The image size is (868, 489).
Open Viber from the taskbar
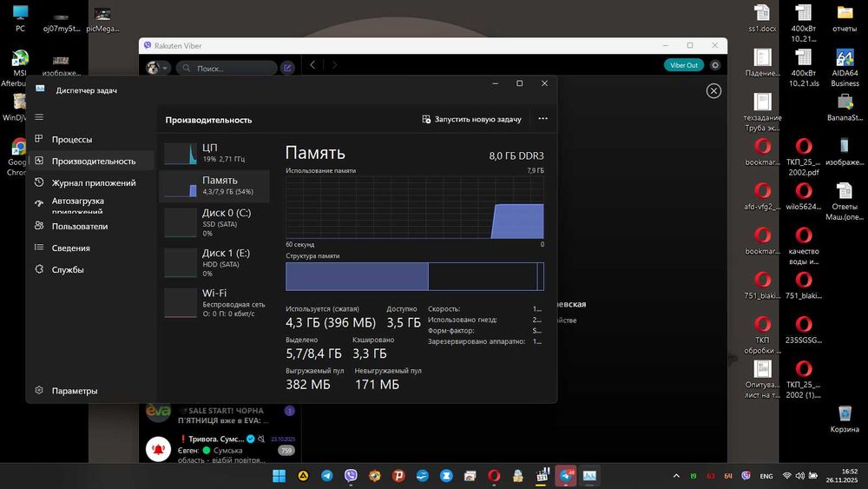click(351, 476)
